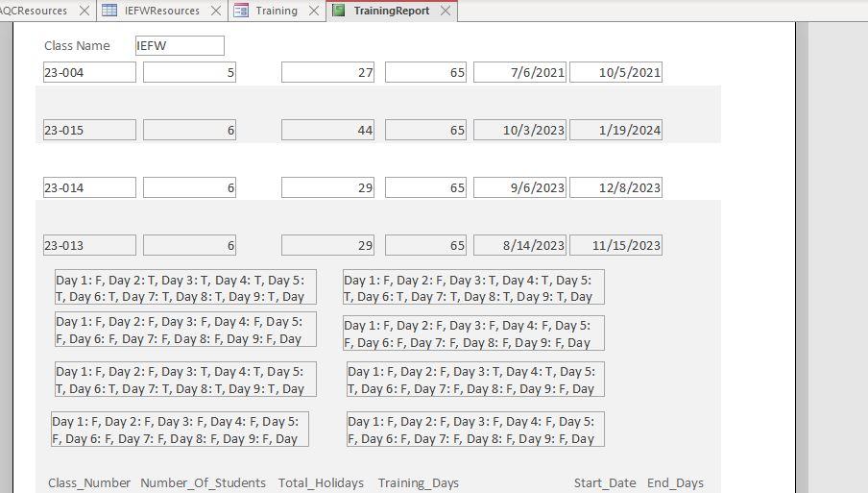The image size is (868, 493).
Task: Click the Training_Days column label
Action: [x=419, y=483]
